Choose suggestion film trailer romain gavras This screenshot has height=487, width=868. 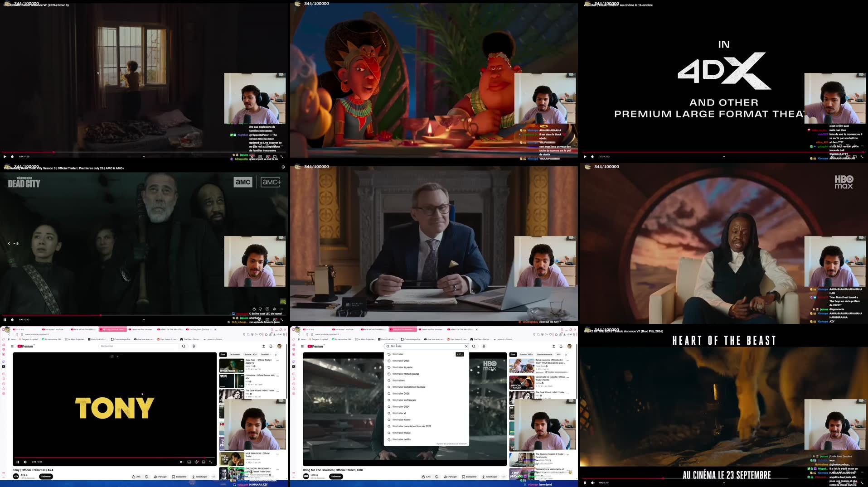426,374
